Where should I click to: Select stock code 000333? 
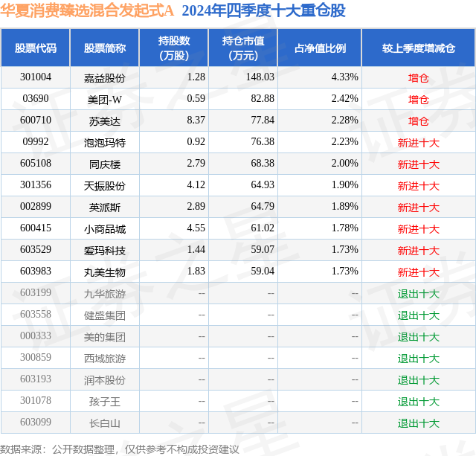pyautogui.click(x=36, y=335)
